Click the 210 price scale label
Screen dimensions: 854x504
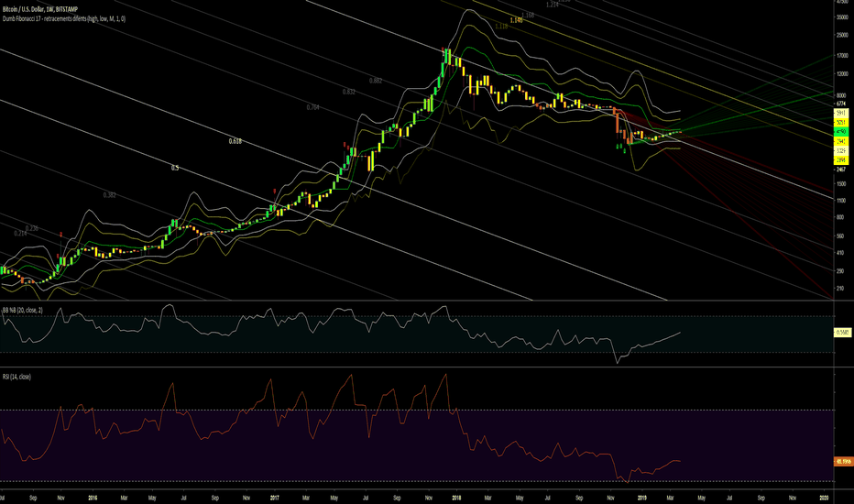[840, 289]
